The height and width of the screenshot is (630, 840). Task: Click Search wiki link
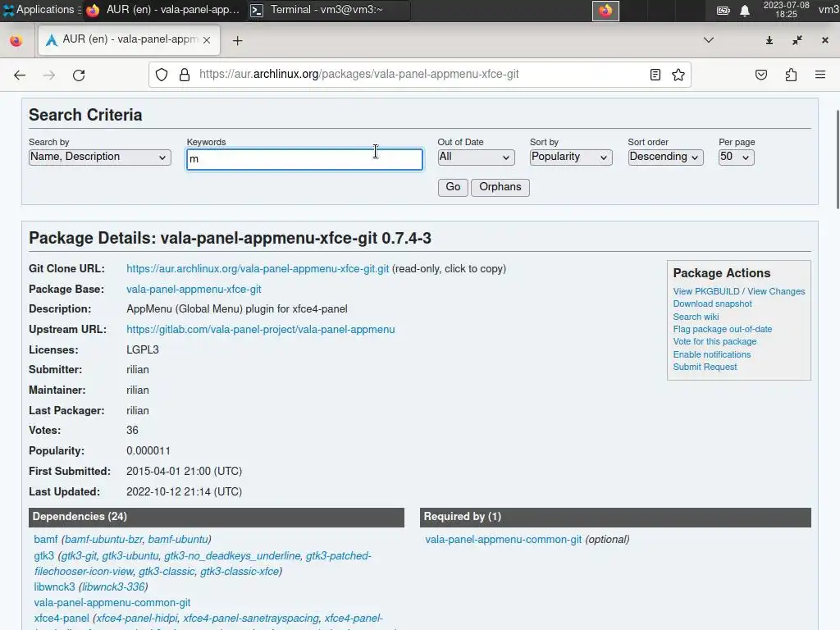pyautogui.click(x=696, y=317)
